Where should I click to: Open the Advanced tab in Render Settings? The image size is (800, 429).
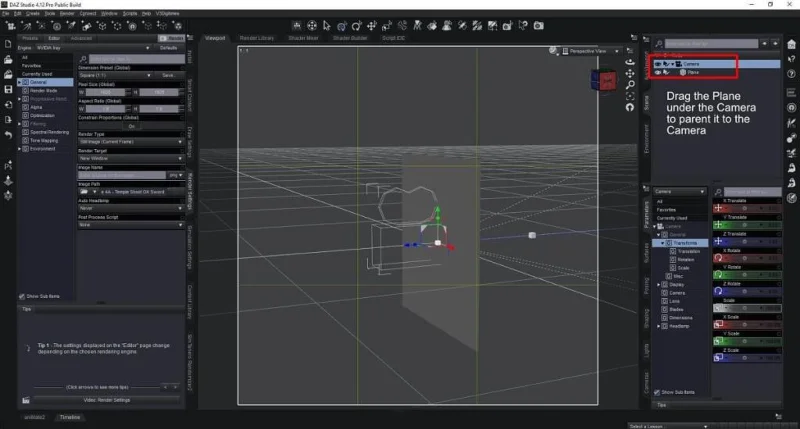pos(81,38)
